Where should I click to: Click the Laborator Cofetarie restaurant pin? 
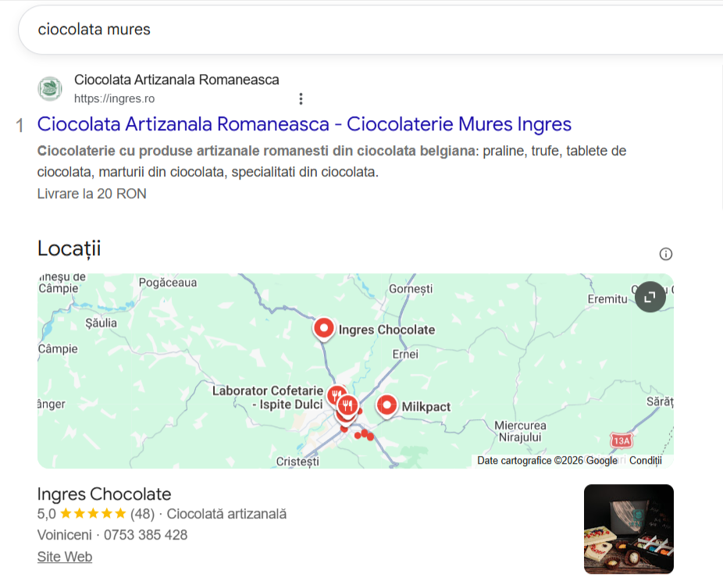[x=337, y=396]
